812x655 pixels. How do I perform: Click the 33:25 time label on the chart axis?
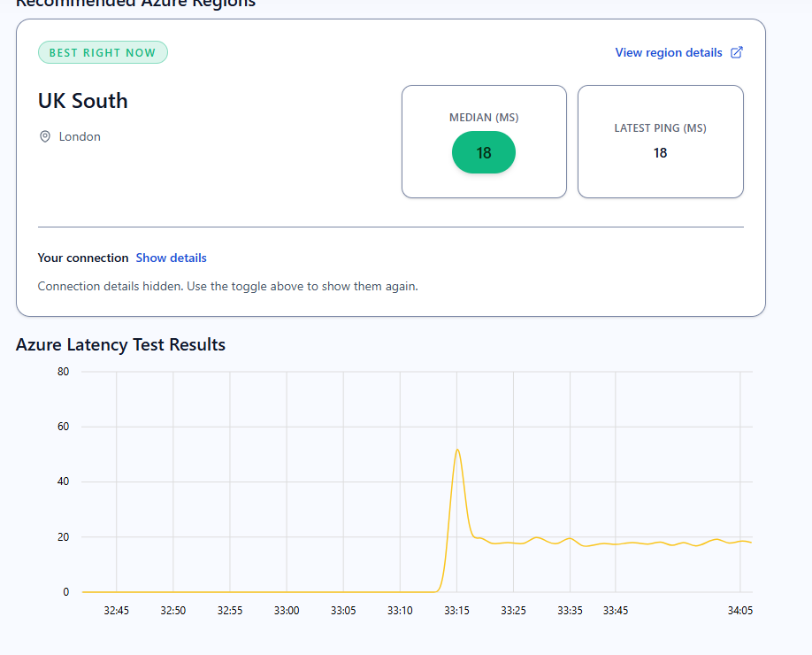click(513, 610)
